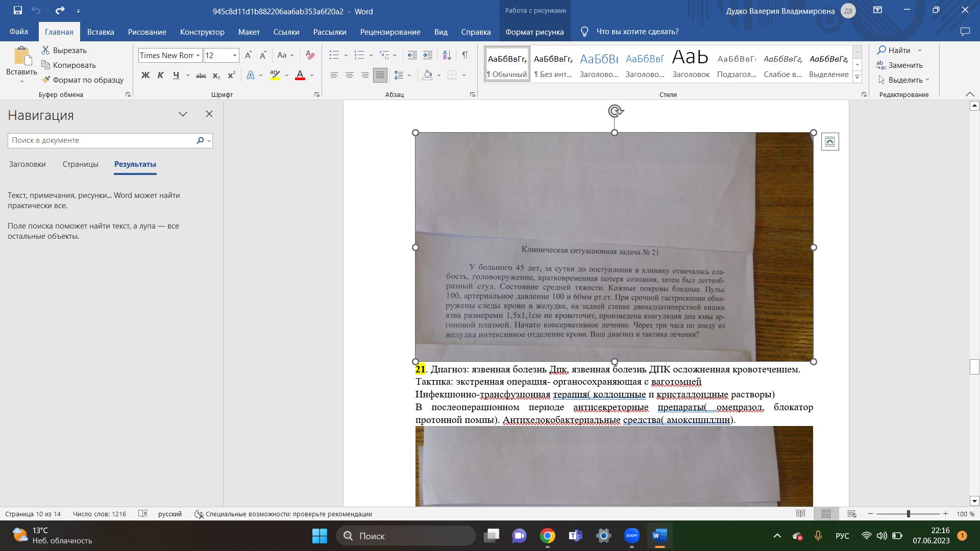The width and height of the screenshot is (980, 551).
Task: Switch to read mode view
Action: (800, 514)
